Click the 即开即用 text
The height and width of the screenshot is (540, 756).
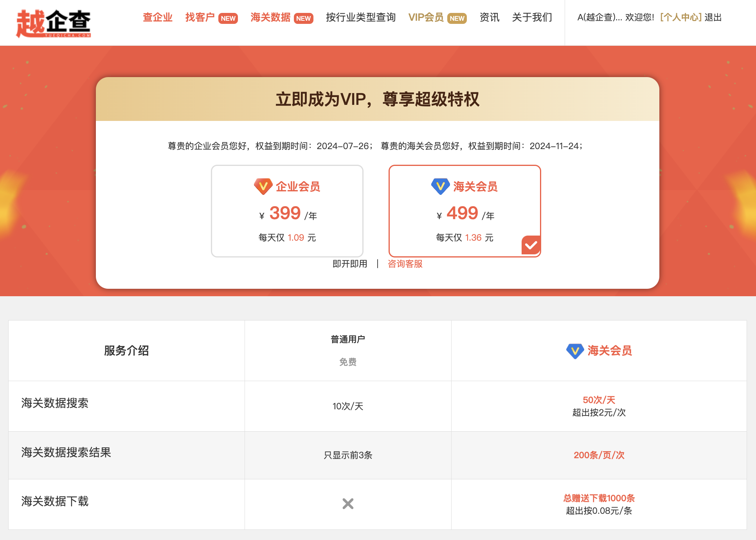click(x=350, y=264)
